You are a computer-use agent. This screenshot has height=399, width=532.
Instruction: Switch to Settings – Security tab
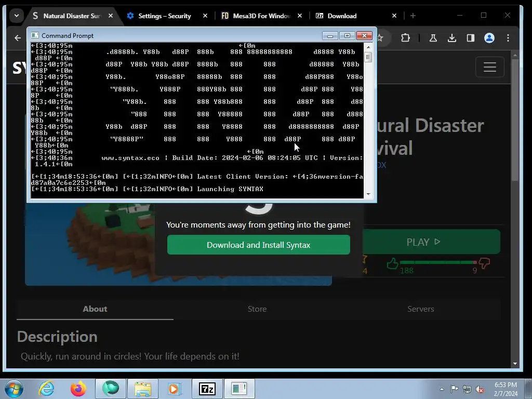click(165, 16)
